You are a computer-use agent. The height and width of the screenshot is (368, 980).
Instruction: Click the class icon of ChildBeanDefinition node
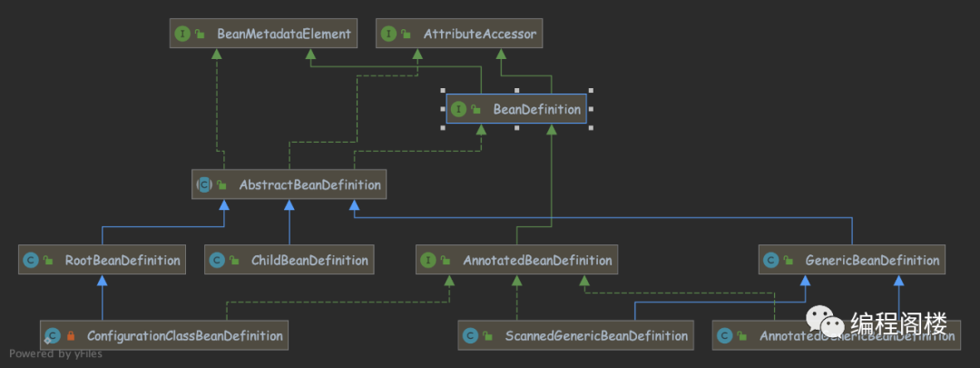217,261
